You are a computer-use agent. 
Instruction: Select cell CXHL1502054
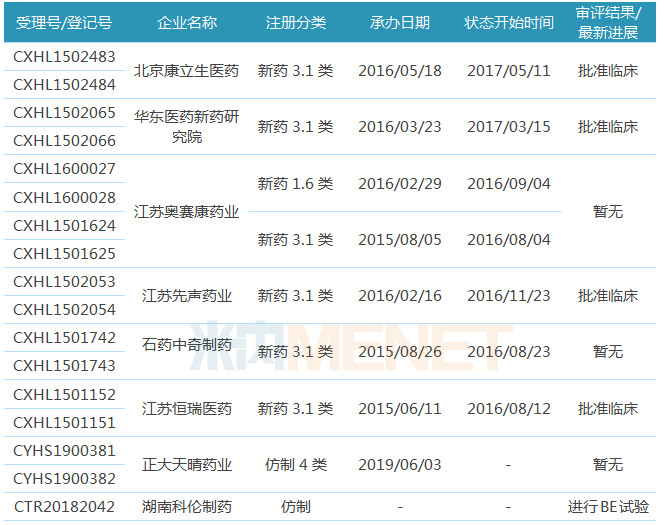point(64,310)
